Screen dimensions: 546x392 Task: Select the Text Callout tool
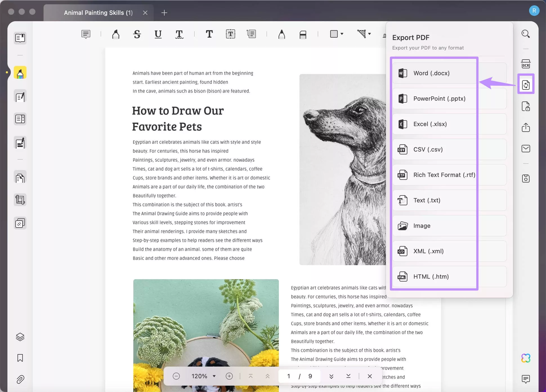(251, 34)
